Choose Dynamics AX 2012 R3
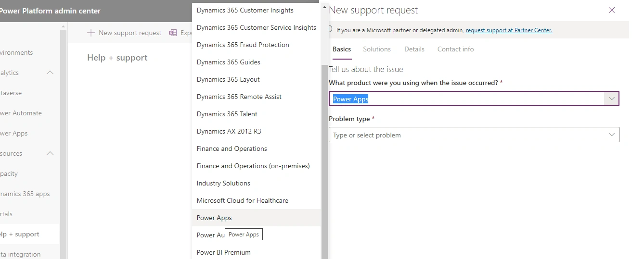644x259 pixels. tap(256, 131)
